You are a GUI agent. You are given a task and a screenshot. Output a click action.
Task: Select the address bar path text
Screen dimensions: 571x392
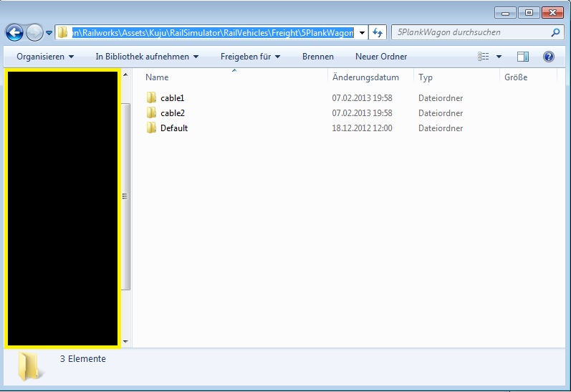[213, 32]
